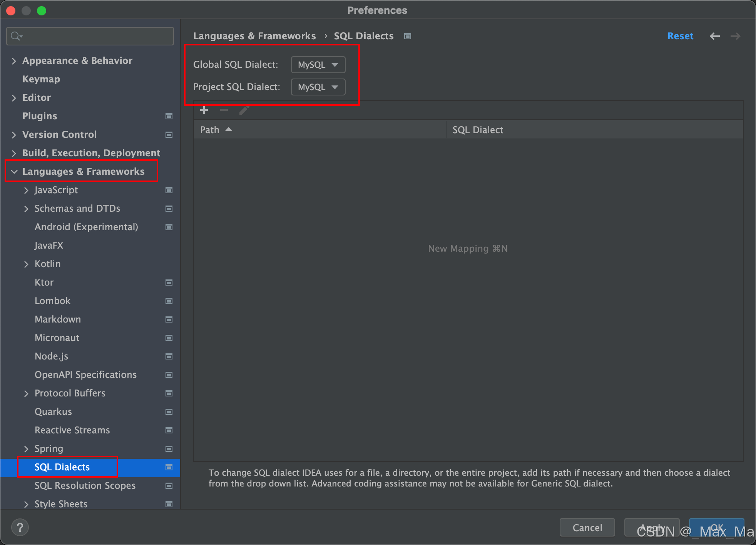Open the Keymap settings page
This screenshot has height=545, width=756.
pyautogui.click(x=41, y=79)
